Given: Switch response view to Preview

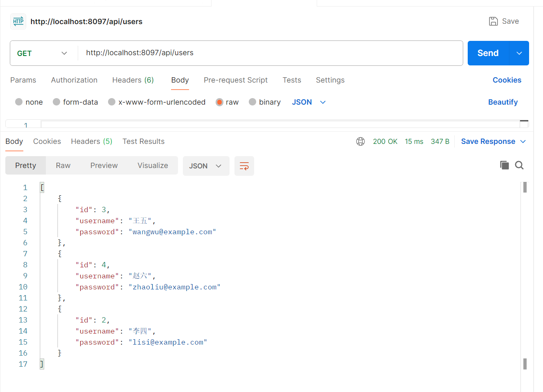Looking at the screenshot, I should pyautogui.click(x=104, y=165).
